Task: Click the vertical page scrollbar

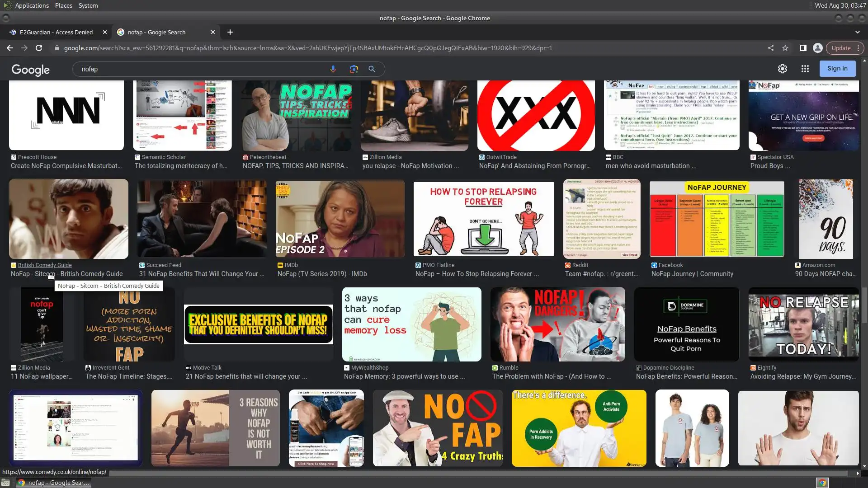Action: (x=864, y=305)
